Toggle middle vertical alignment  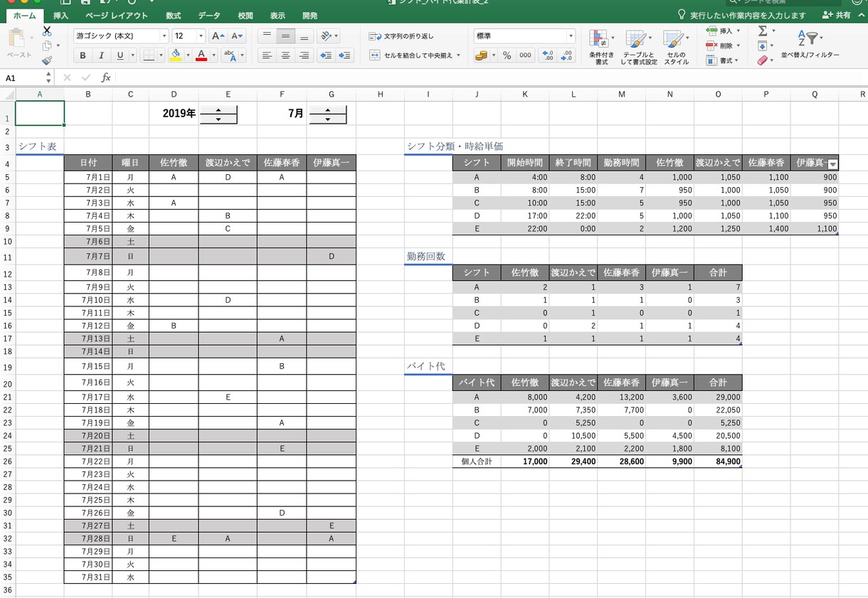[285, 36]
